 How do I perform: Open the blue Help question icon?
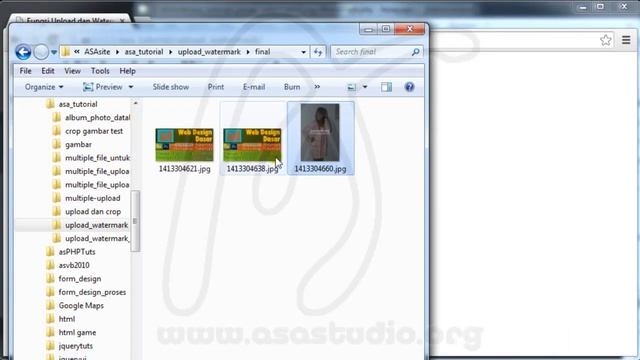409,87
